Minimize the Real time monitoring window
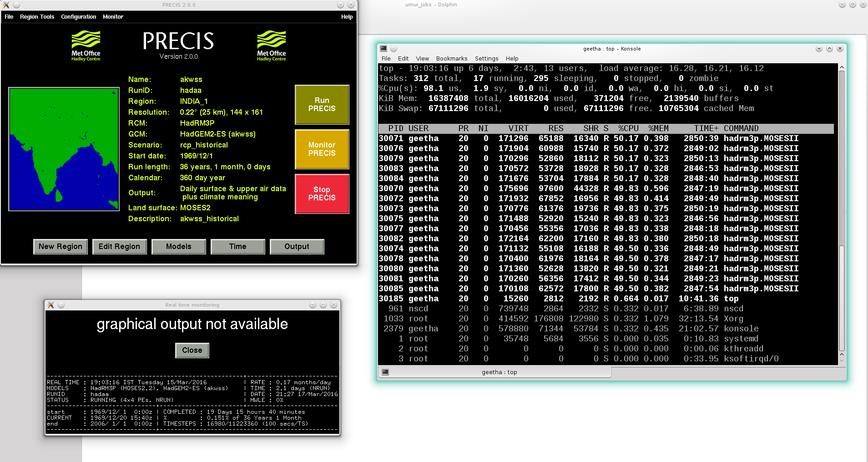 pyautogui.click(x=313, y=305)
